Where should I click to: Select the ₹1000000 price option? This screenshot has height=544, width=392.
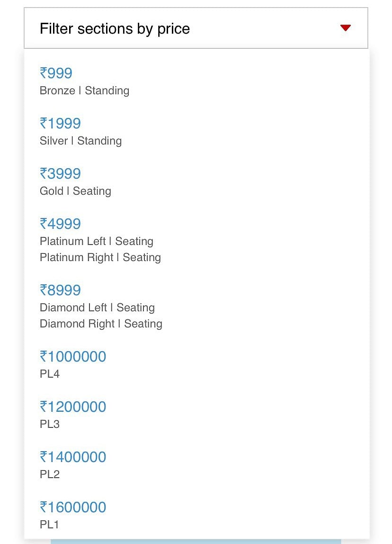(x=73, y=356)
